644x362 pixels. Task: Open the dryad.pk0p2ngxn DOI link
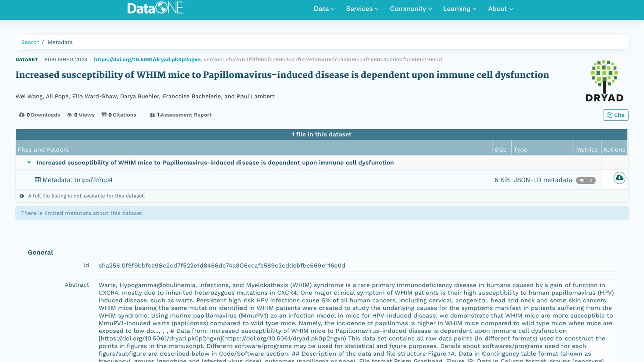[x=147, y=59]
